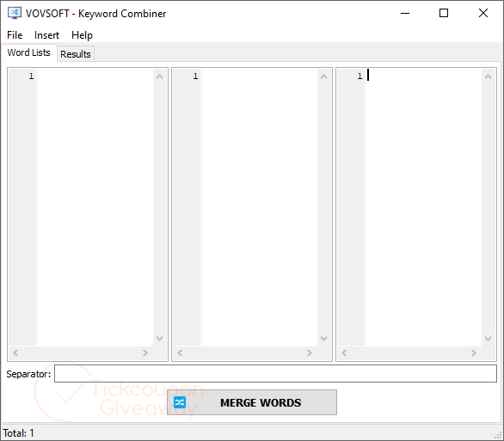Maximize the Keyword Combiner window

[x=444, y=13]
